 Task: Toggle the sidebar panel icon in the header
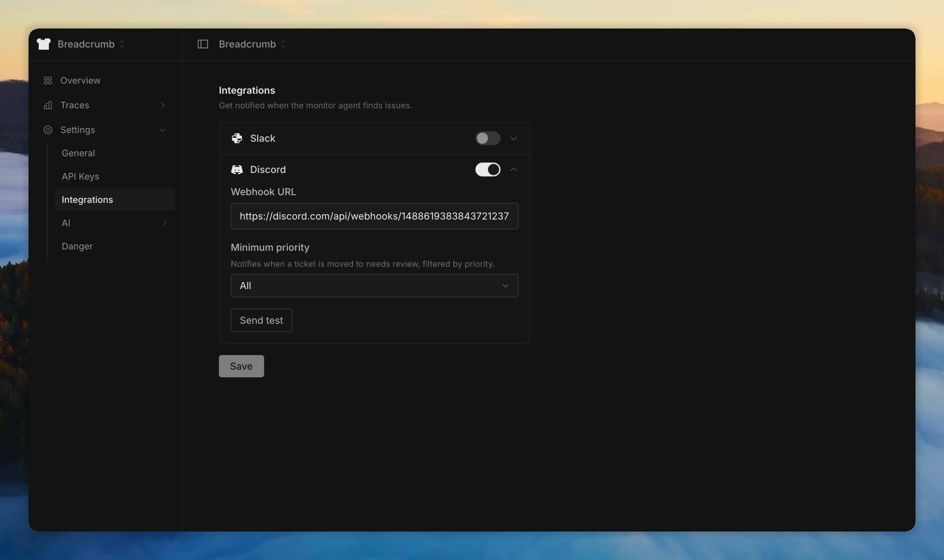[203, 44]
